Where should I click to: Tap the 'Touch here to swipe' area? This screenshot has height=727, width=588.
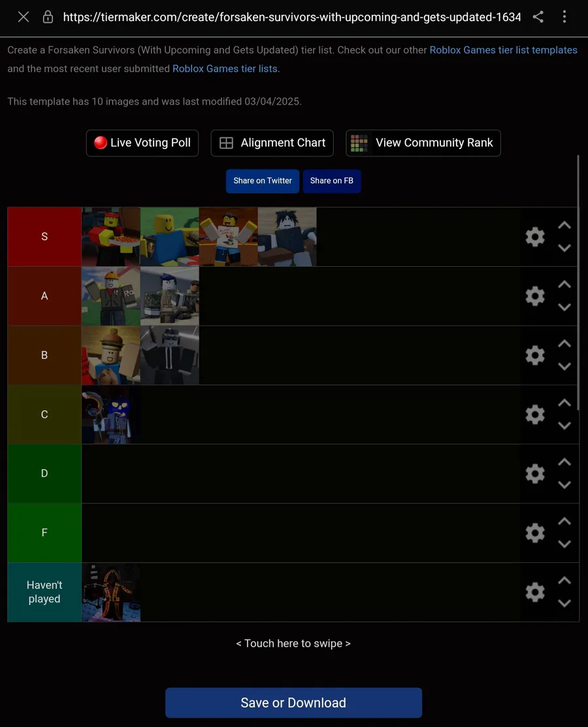(x=293, y=643)
